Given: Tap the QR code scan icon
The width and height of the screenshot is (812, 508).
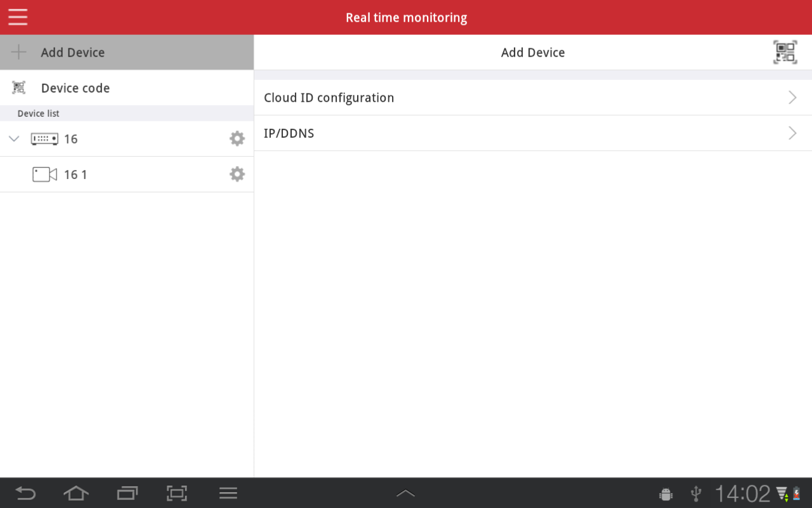Looking at the screenshot, I should [x=785, y=52].
